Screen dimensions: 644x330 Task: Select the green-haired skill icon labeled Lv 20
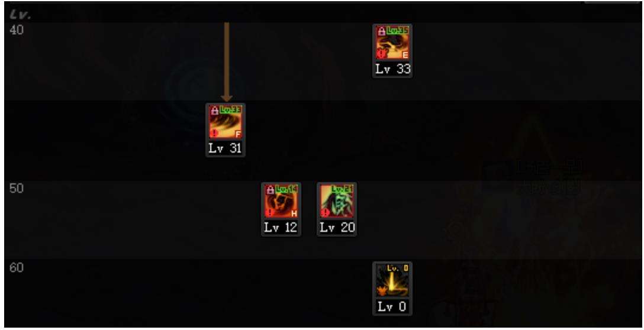(x=337, y=201)
